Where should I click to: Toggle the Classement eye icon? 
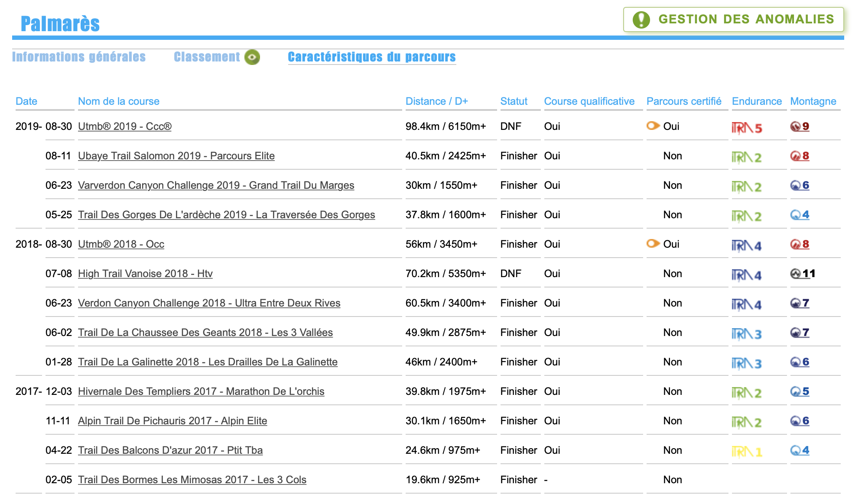tap(252, 57)
